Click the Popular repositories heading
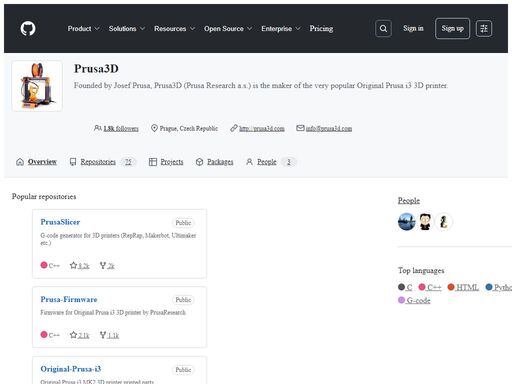 point(44,196)
